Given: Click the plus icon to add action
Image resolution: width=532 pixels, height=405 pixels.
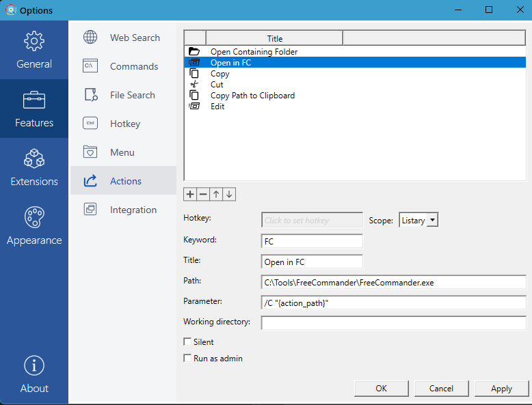Looking at the screenshot, I should tap(190, 195).
